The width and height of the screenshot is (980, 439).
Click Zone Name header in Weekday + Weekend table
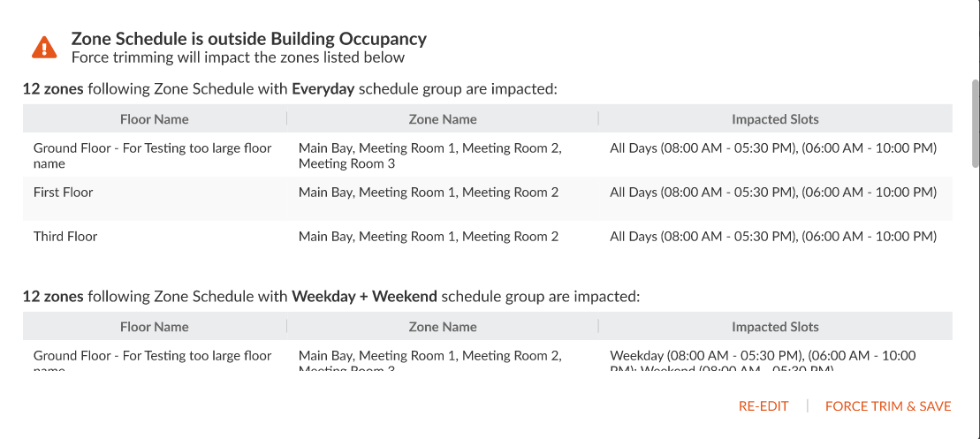[443, 327]
